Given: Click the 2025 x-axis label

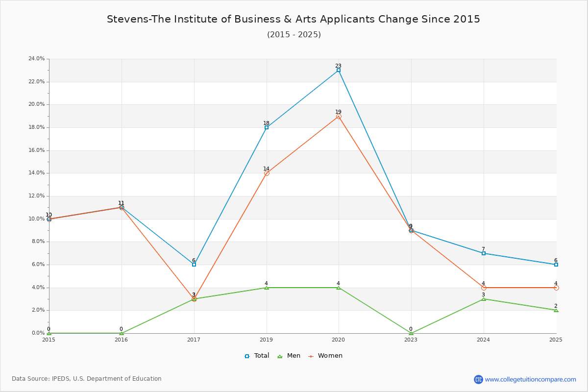Looking at the screenshot, I should click(x=556, y=339).
